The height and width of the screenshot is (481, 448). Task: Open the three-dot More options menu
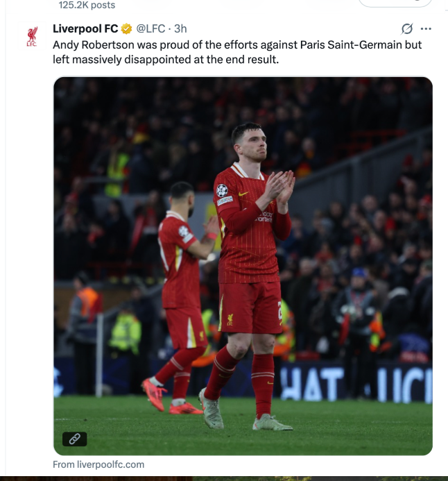coord(426,29)
